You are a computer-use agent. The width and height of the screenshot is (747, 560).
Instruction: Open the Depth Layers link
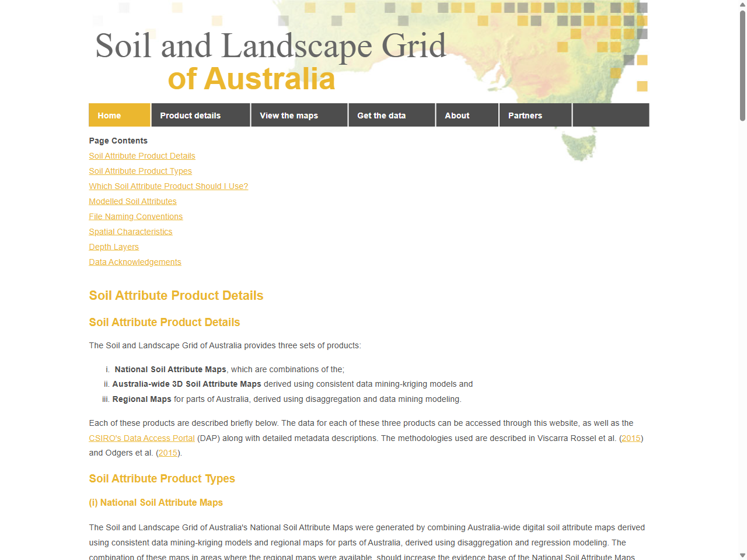[114, 247]
